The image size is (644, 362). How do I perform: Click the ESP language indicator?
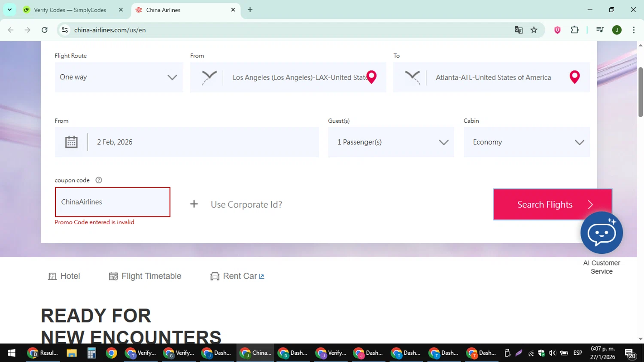tap(578, 353)
